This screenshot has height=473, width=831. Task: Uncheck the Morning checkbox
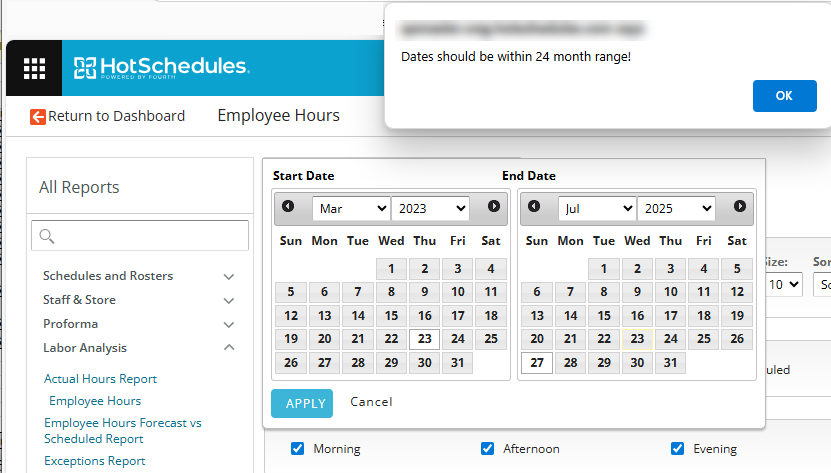297,448
